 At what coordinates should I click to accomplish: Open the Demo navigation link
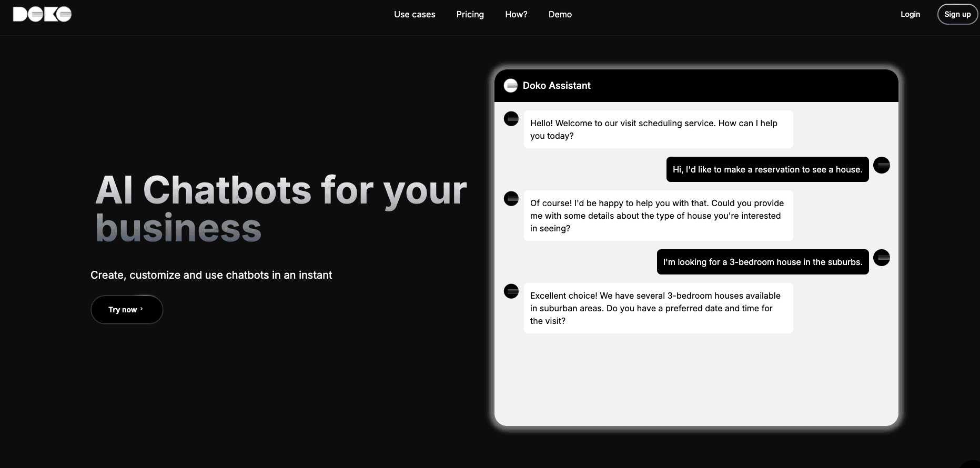pyautogui.click(x=560, y=14)
